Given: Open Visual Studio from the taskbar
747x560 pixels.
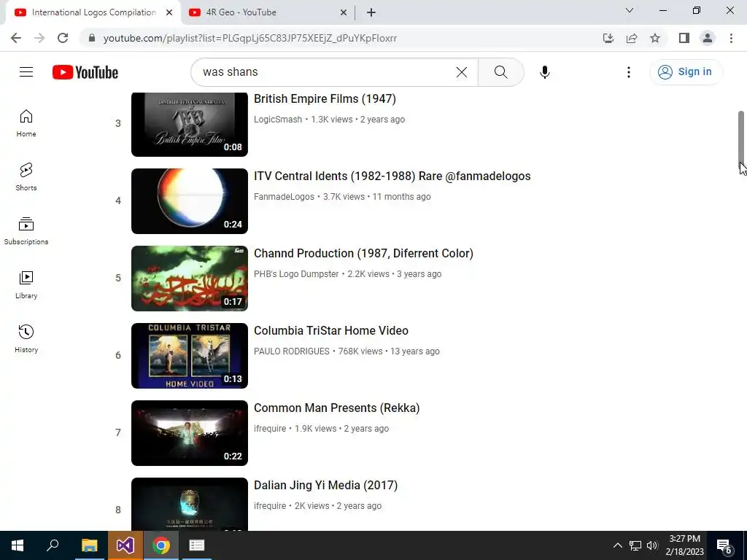Looking at the screenshot, I should 125,545.
